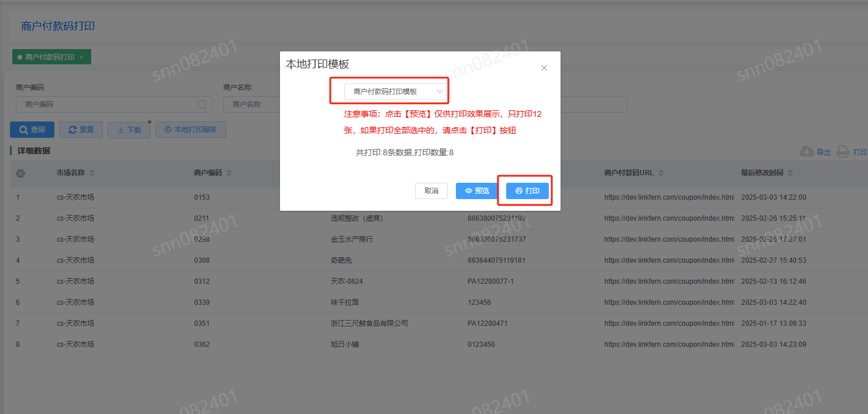
Task: Click merchant code cell 0308
Action: [202, 260]
